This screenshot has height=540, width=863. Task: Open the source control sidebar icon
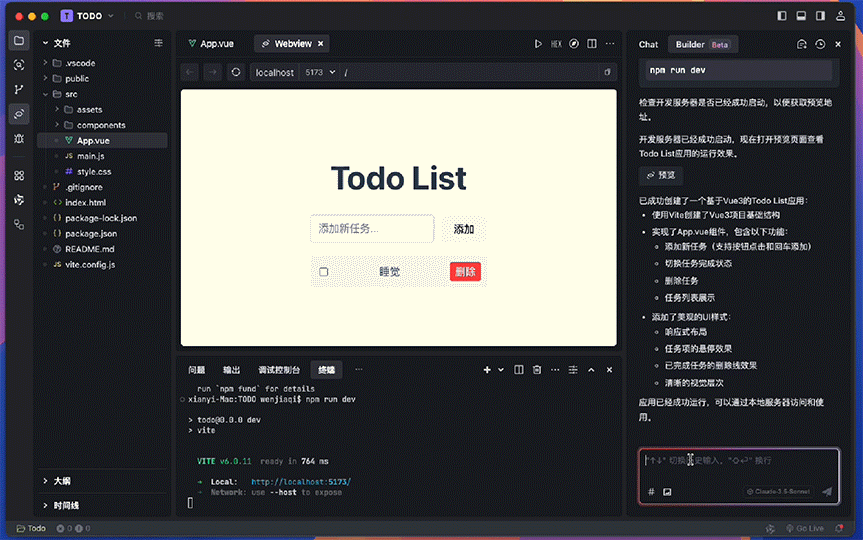(19, 89)
